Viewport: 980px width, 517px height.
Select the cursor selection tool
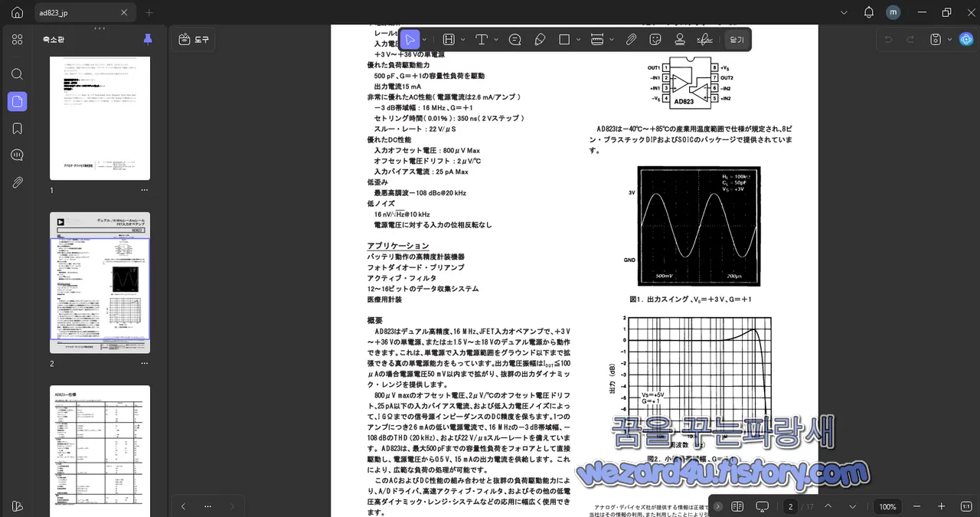[x=410, y=39]
